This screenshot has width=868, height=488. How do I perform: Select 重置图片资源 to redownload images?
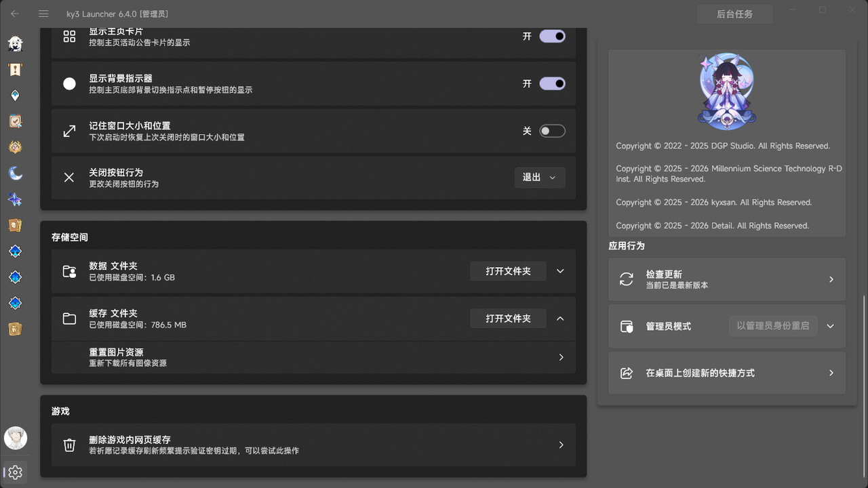[313, 357]
